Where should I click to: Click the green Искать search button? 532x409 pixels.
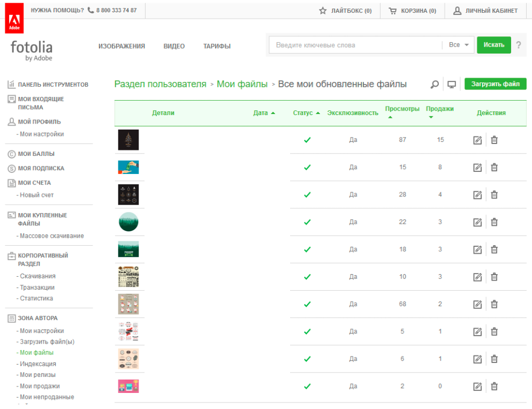(x=493, y=46)
